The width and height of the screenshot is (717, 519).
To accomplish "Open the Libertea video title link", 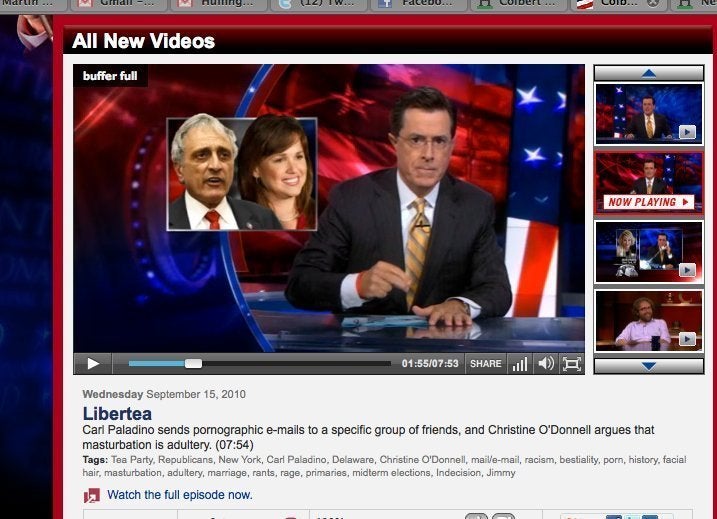I will (x=117, y=414).
